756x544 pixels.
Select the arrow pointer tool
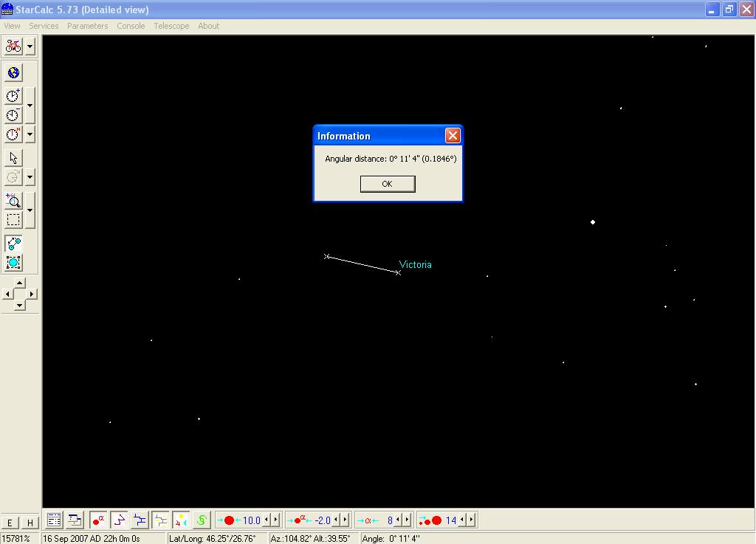coord(13,158)
